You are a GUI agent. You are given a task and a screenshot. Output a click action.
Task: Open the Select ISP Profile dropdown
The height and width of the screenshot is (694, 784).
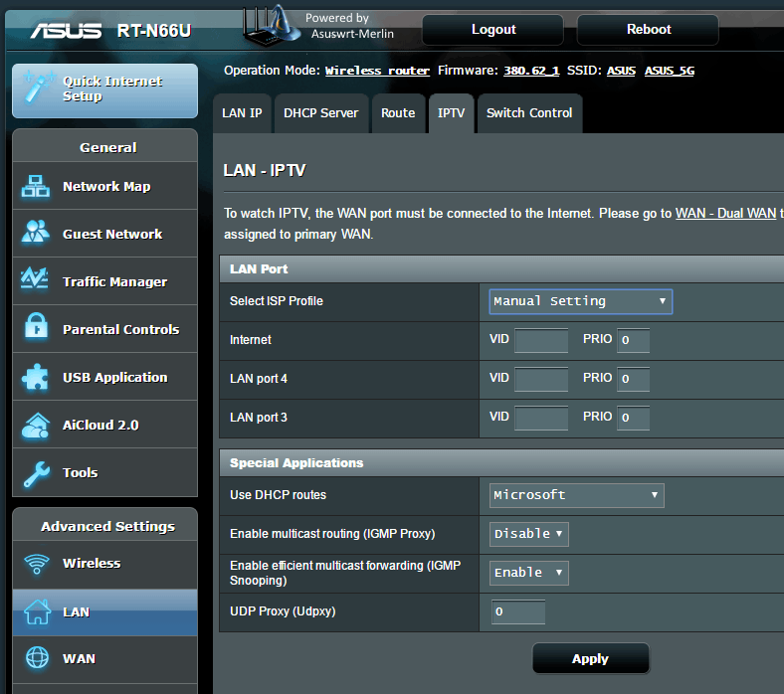580,301
